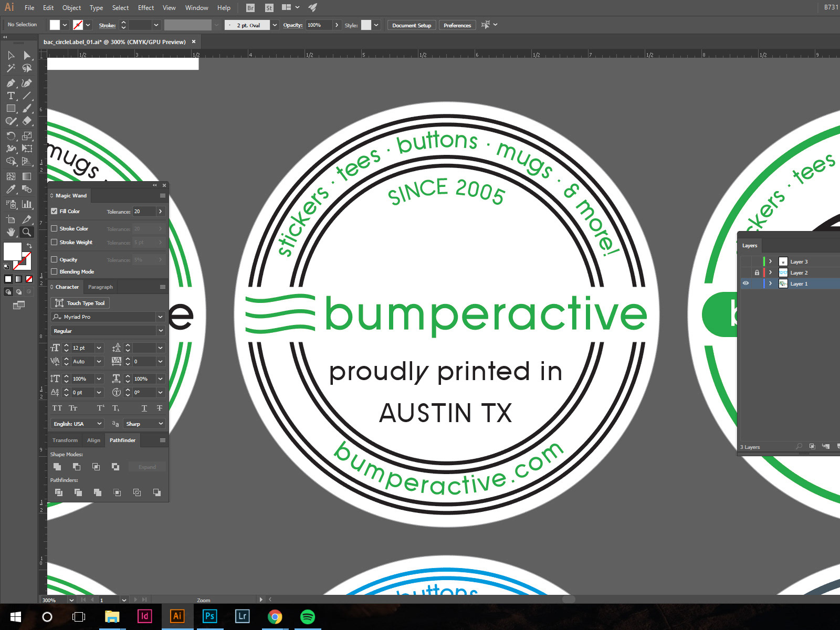Open Preferences from control bar
This screenshot has height=630, width=840.
click(457, 25)
